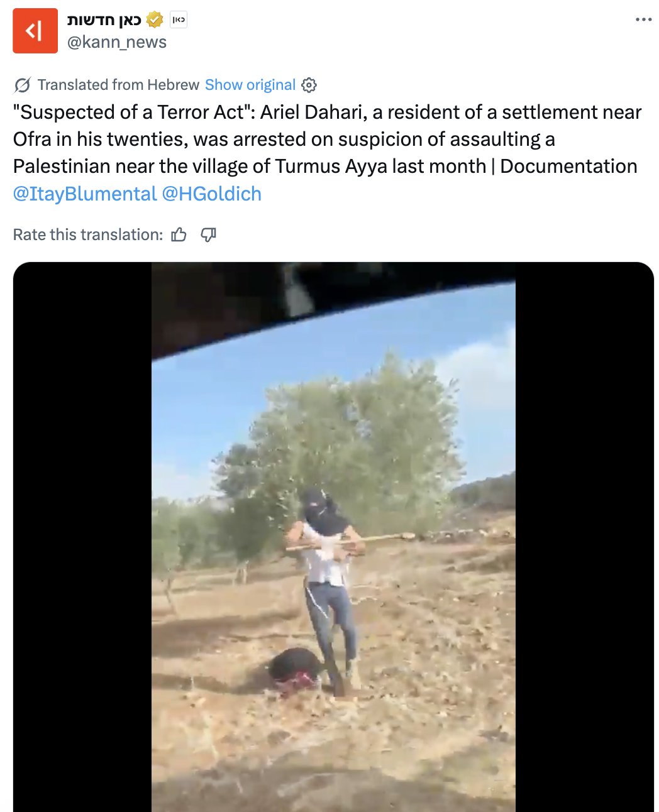659x812 pixels.
Task: Click the translation icon beside 'Translated from Hebrew'
Action: (22, 85)
